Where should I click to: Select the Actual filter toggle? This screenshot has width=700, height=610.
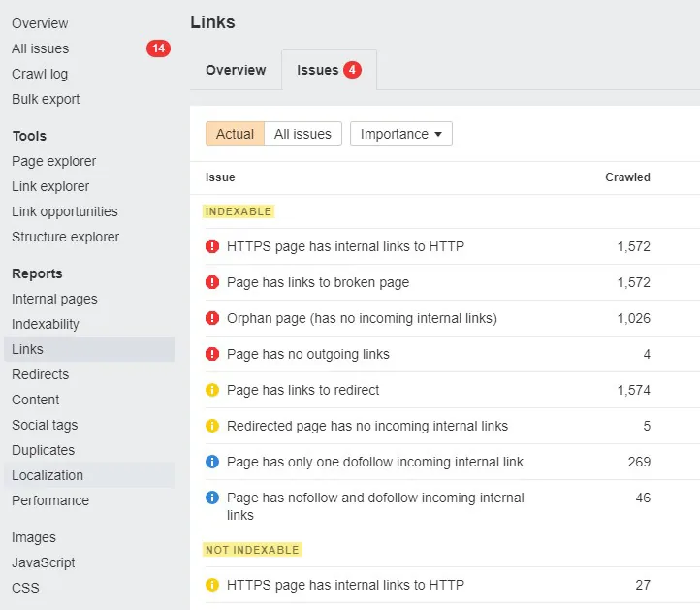(x=235, y=134)
